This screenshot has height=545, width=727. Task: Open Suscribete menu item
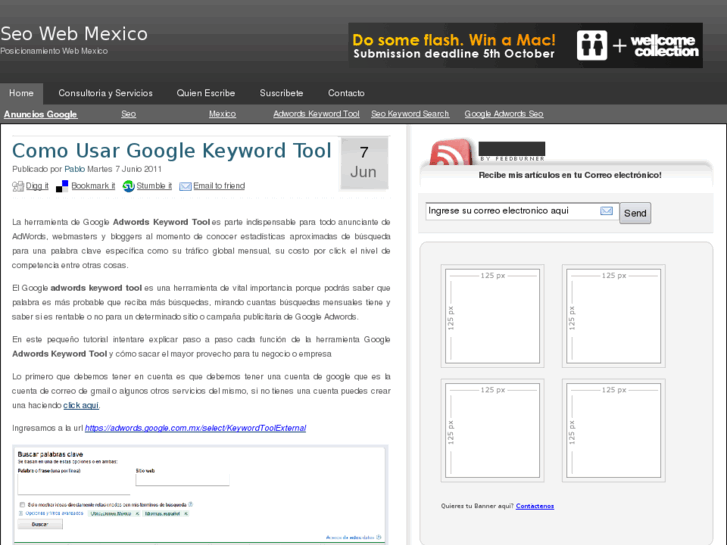pos(281,93)
